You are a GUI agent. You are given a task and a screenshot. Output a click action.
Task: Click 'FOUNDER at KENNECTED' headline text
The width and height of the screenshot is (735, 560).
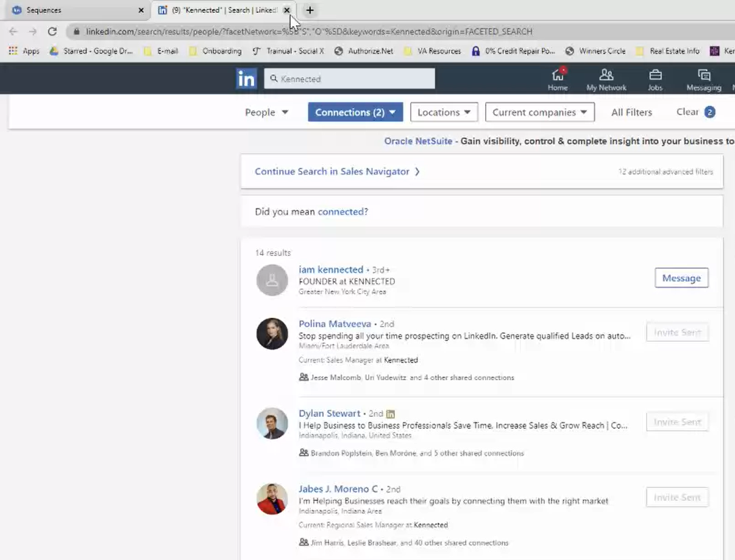[347, 282]
